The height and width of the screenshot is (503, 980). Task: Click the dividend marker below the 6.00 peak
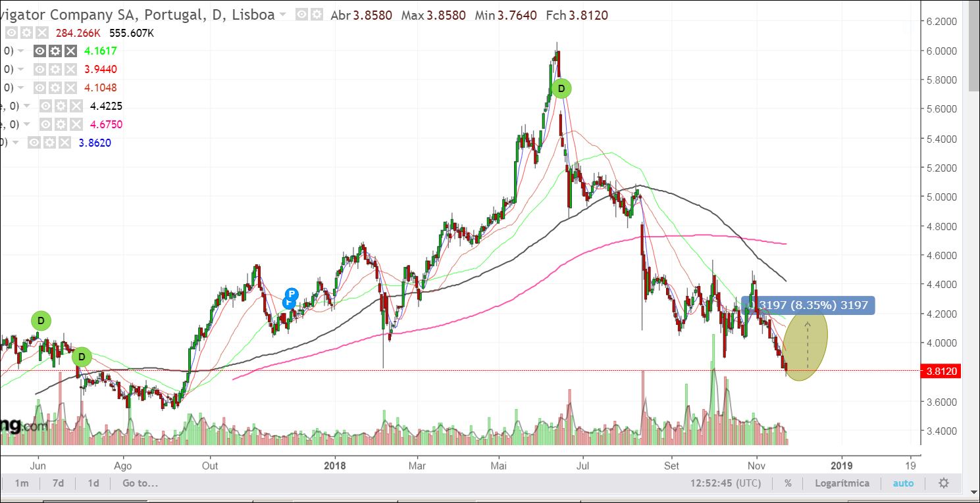pos(561,88)
